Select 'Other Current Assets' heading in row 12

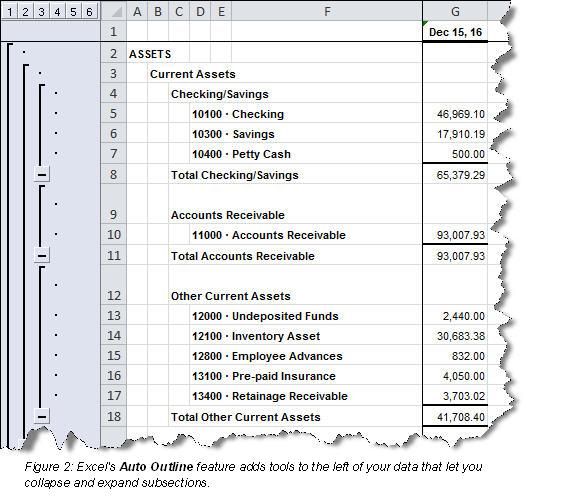click(x=230, y=296)
